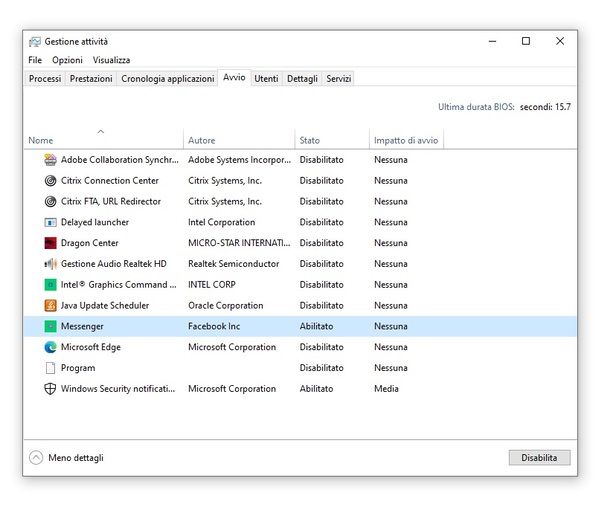The image size is (610, 507).
Task: Select the Avvio tab
Action: [x=234, y=77]
